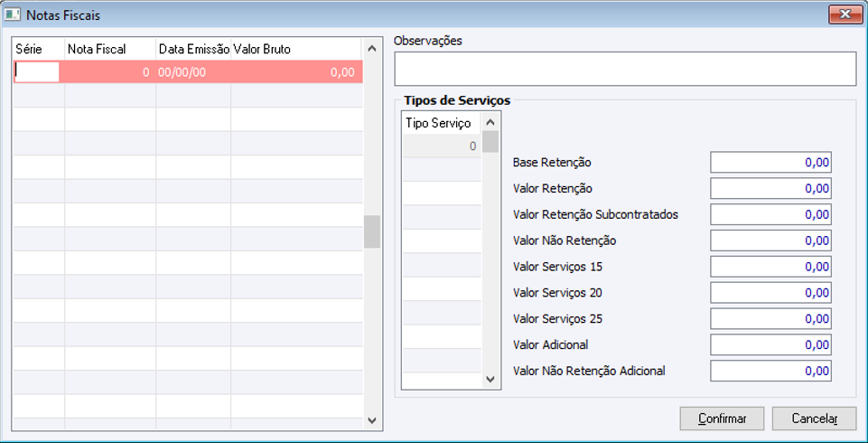
Task: Click the Observações text field
Action: point(625,69)
